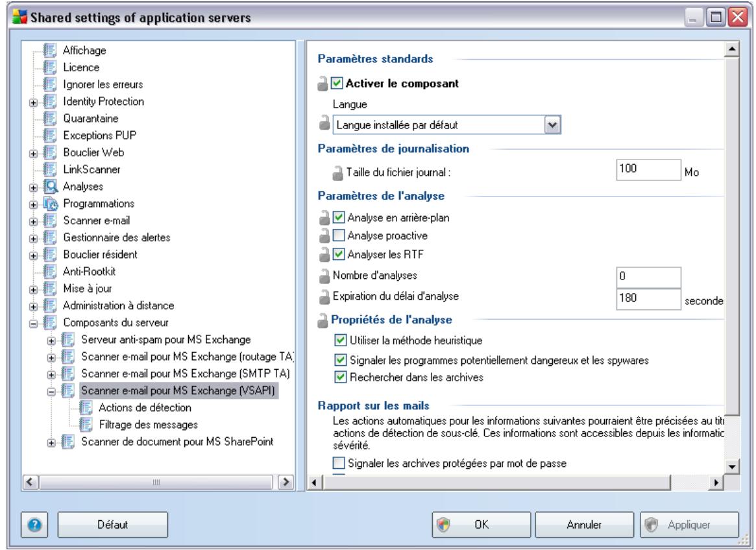The width and height of the screenshot is (756, 550).
Task: Toggle lock for Nombre d'analyses
Action: click(x=324, y=276)
